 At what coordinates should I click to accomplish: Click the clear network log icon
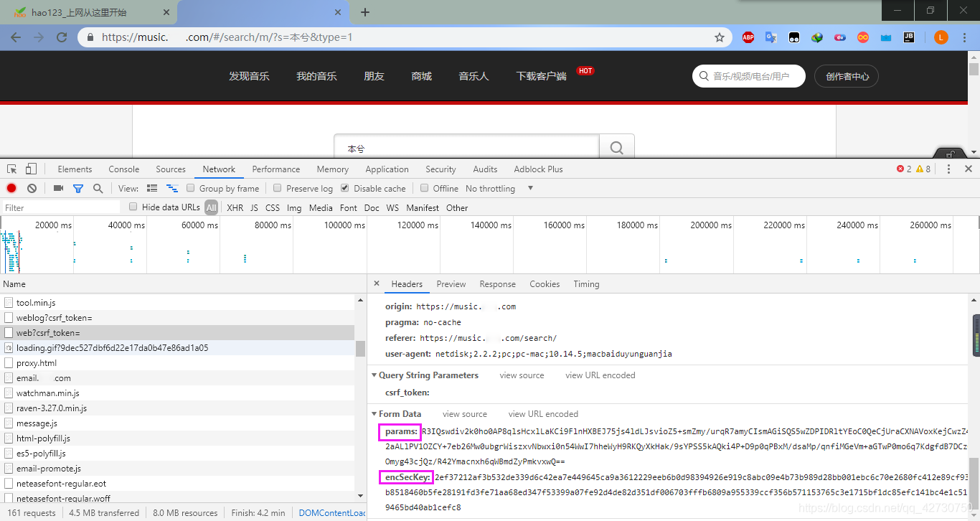[32, 189]
